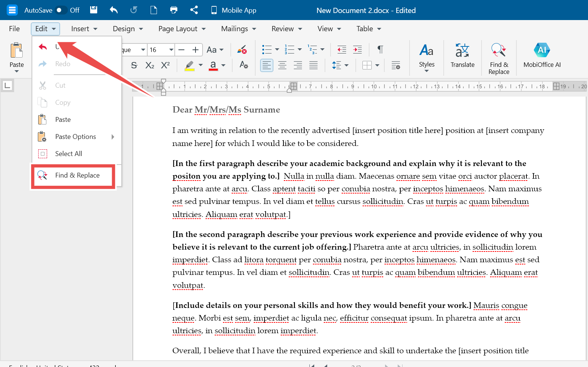Click the multilevel list icon

[x=312, y=49]
